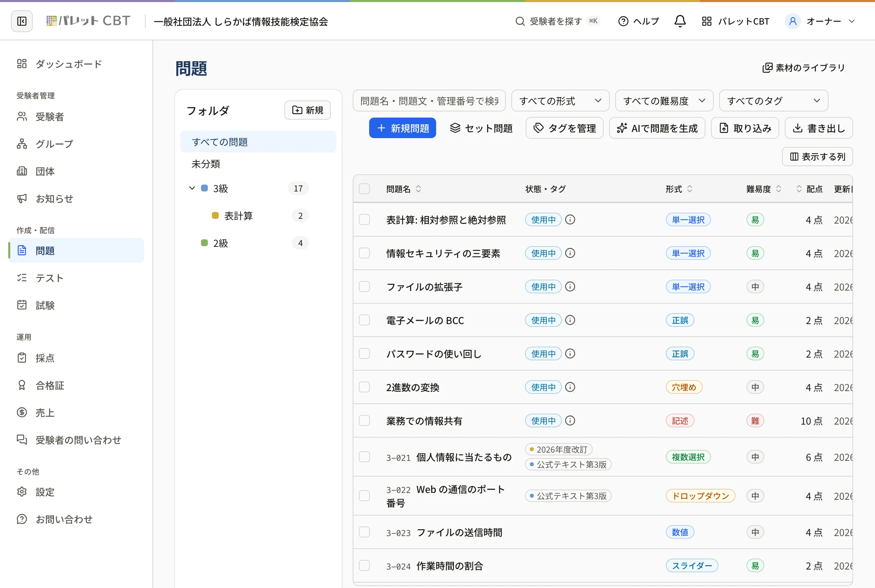Open 合格証 certificates in sidebar
The width and height of the screenshot is (875, 588).
pos(76,385)
